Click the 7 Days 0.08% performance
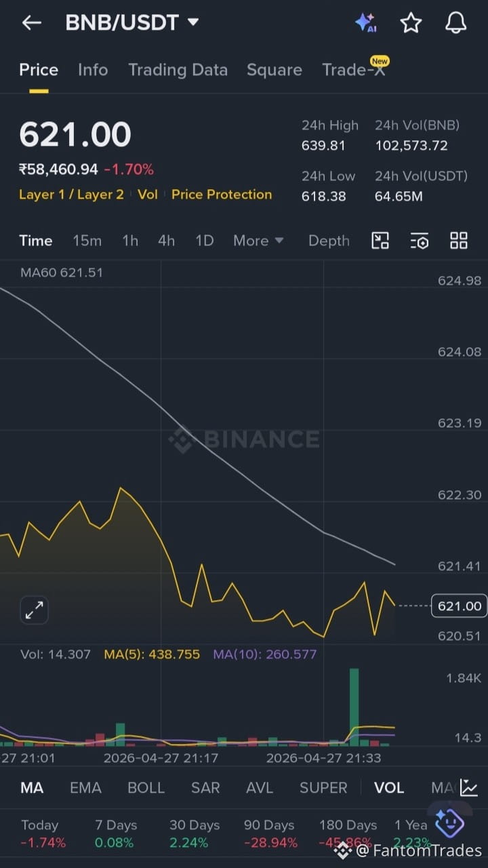 pyautogui.click(x=115, y=834)
